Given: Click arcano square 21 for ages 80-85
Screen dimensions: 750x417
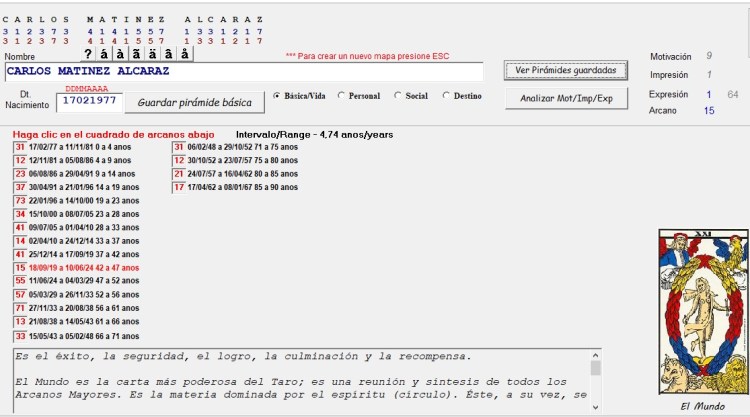Looking at the screenshot, I should point(179,173).
